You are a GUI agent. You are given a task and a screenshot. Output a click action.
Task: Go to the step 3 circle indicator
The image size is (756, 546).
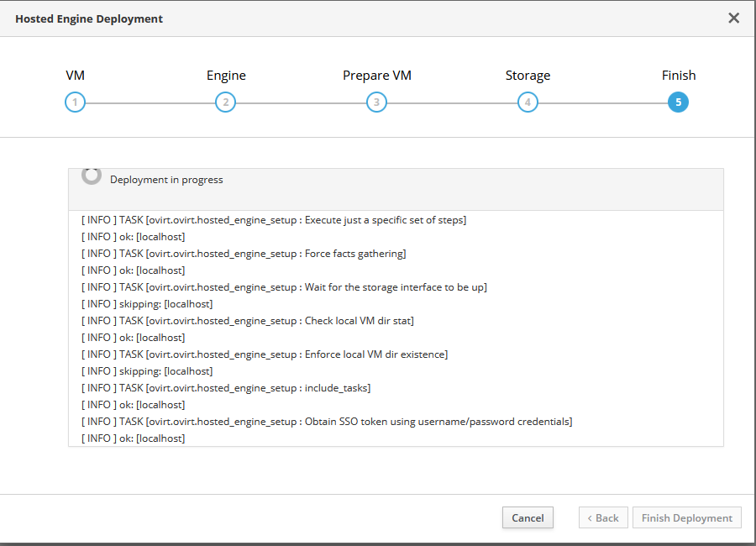376,103
